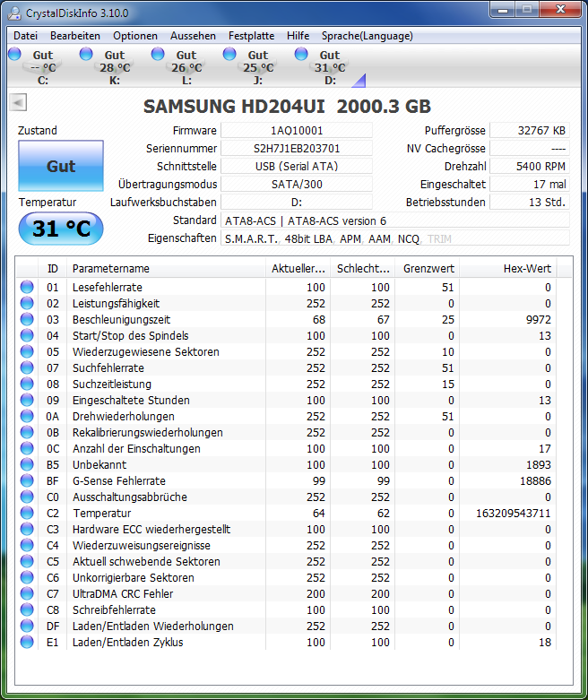Image resolution: width=588 pixels, height=700 pixels.
Task: Click status orb of Hardware ECC wiederhergestellt
Action: [27, 529]
